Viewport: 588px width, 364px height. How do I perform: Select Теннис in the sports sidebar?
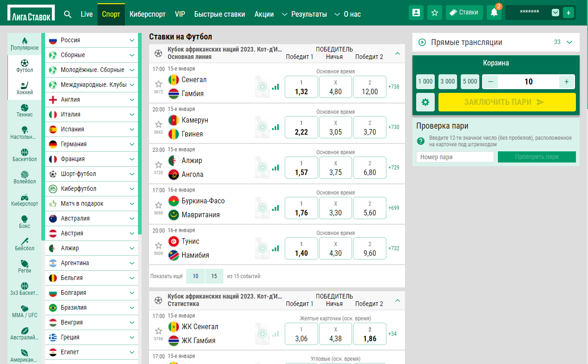coord(25,111)
